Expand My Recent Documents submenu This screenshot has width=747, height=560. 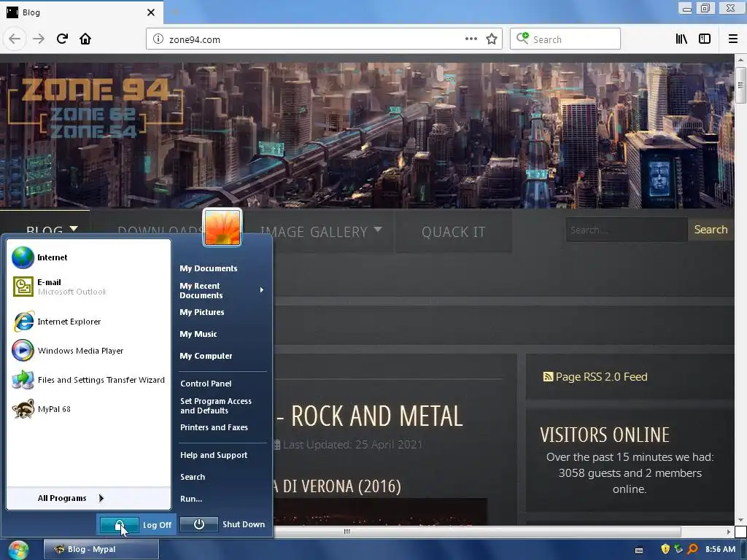tap(222, 290)
